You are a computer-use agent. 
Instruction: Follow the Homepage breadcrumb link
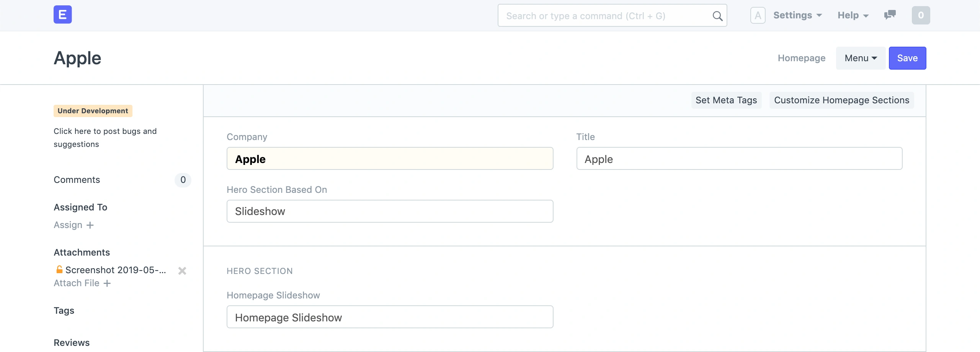(x=801, y=58)
